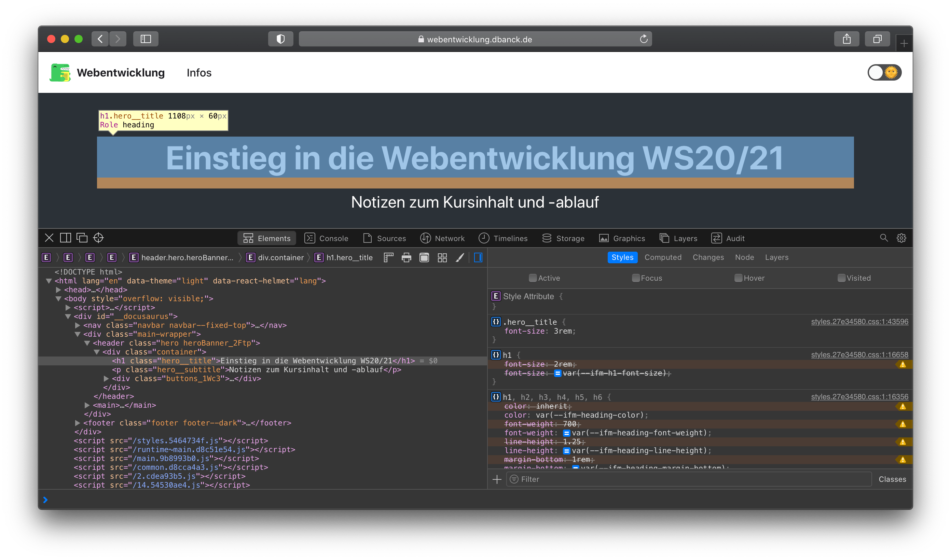The height and width of the screenshot is (560, 951).
Task: Expand the head element node
Action: (x=58, y=290)
